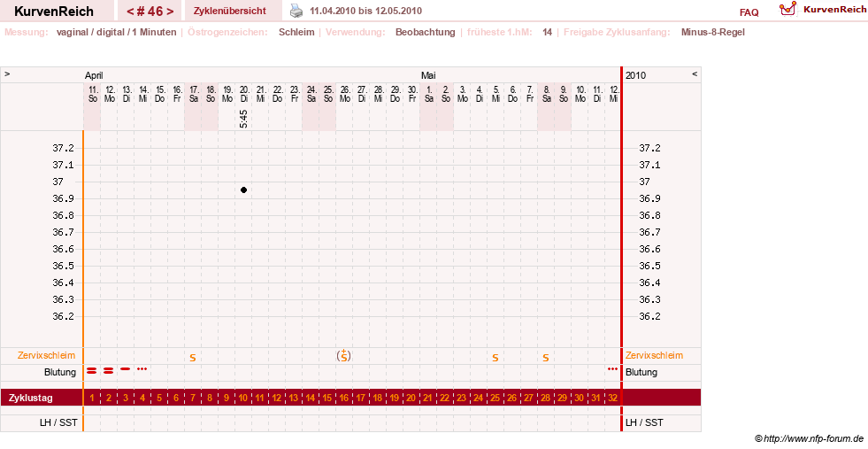Select Zyklustag 32 cell

[x=613, y=398]
